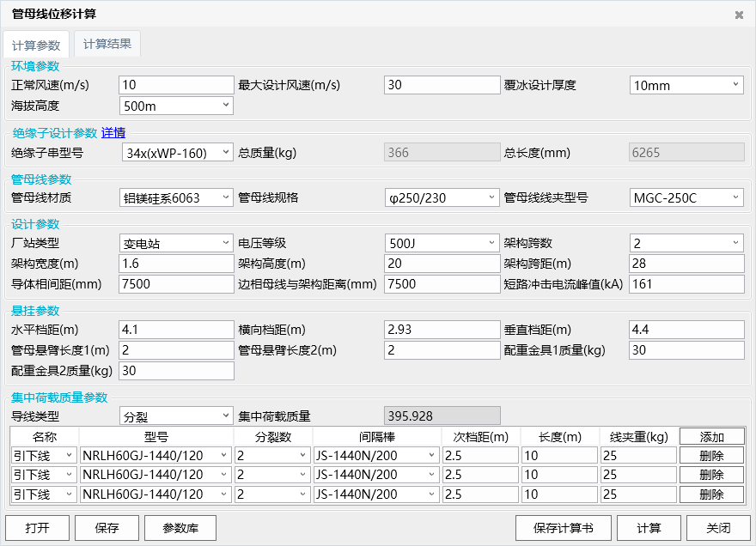Select the 计算参数 tab
756x546 pixels.
coord(36,45)
